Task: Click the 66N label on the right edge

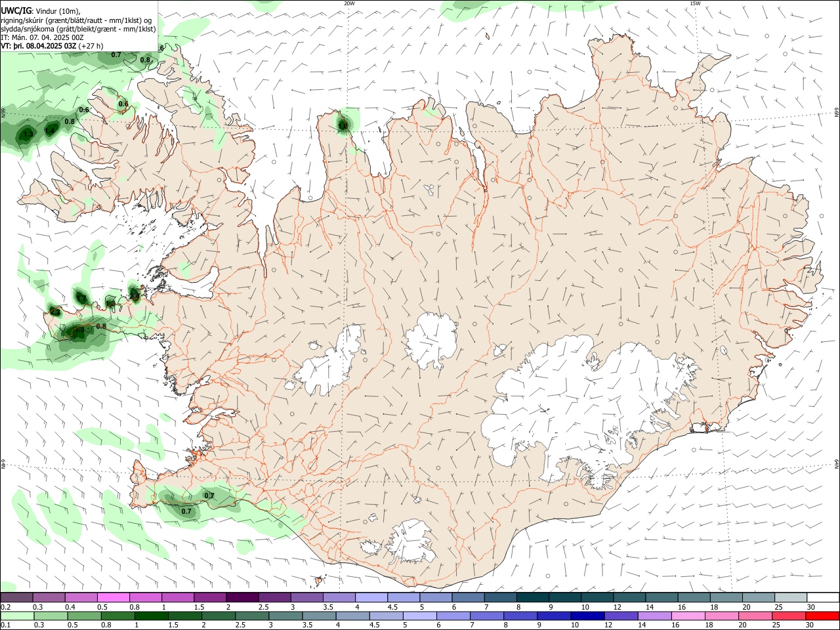Action: click(837, 112)
